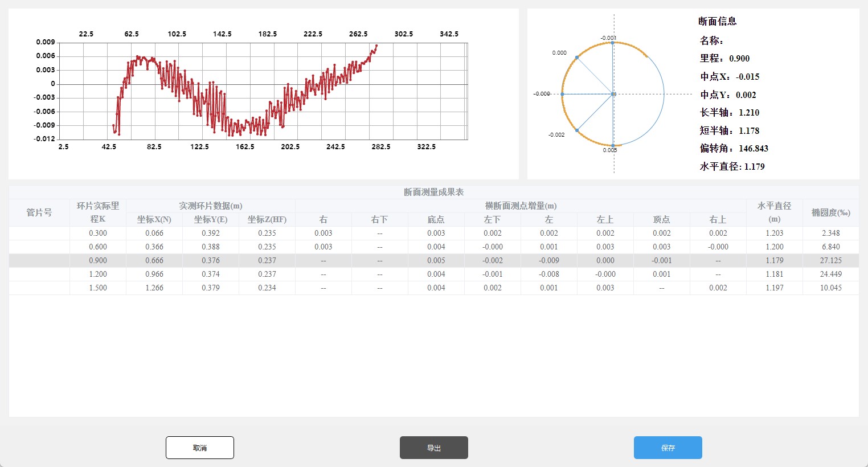Click the blue 保存 save button

click(668, 448)
